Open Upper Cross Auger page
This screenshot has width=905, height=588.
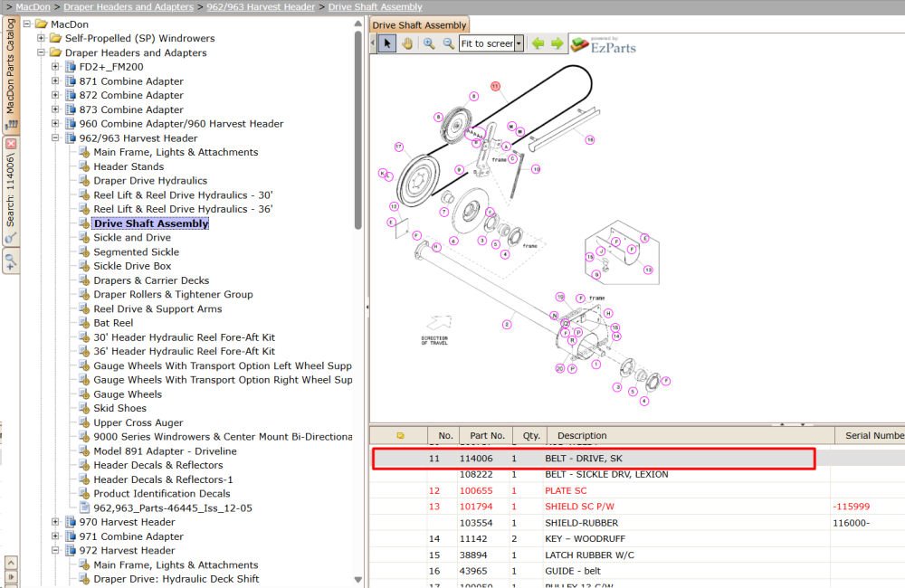(x=138, y=422)
